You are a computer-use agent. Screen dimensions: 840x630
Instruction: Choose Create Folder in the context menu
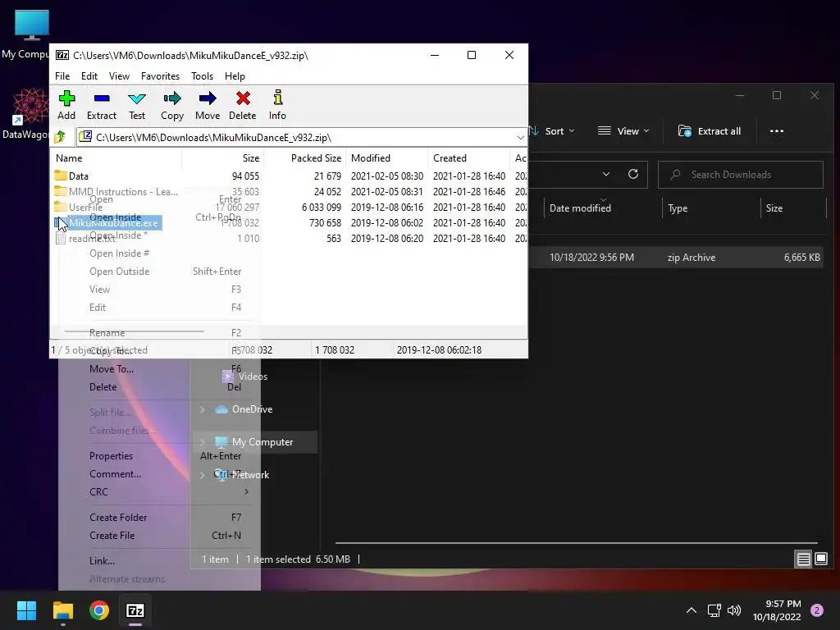[160, 517]
